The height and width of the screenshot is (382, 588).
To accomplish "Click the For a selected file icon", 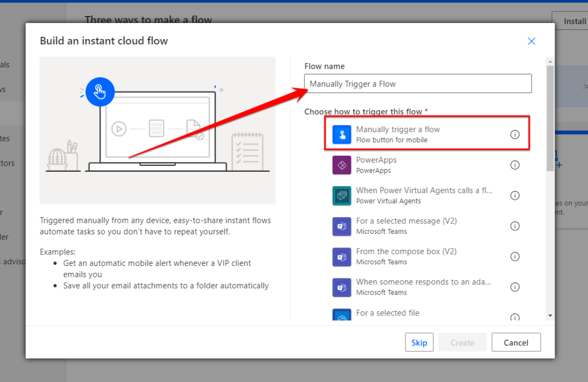I will [x=342, y=314].
